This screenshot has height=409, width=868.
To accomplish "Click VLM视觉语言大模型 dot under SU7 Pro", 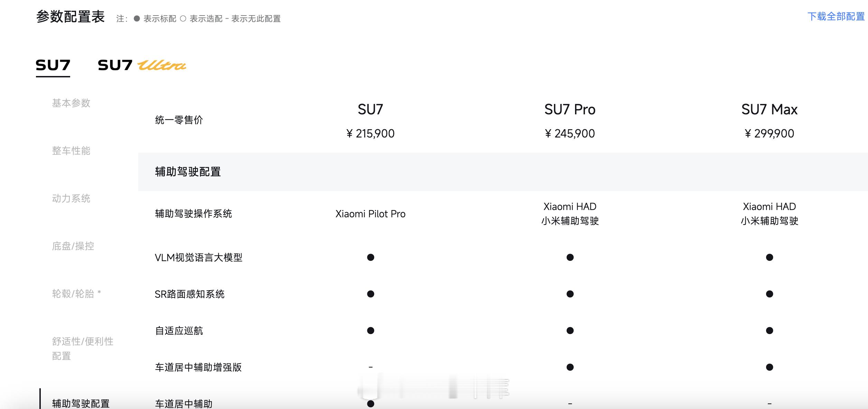I will pyautogui.click(x=570, y=257).
